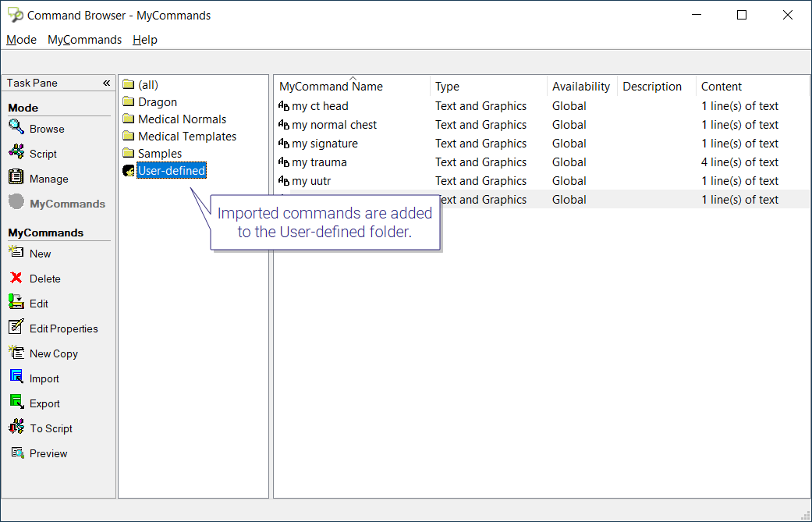Click the Browse mode magnifier icon
The image size is (812, 522).
16,127
